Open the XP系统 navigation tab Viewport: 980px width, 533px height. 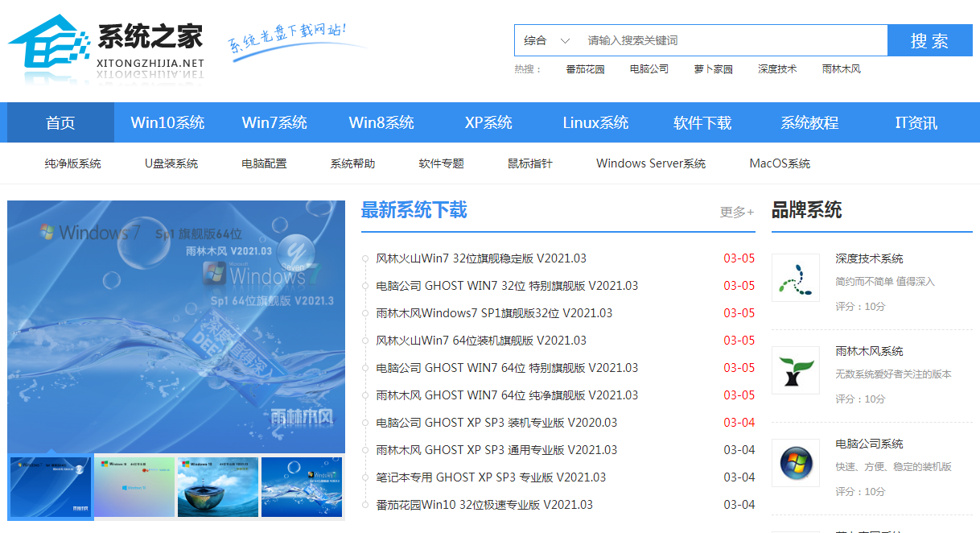tap(488, 122)
